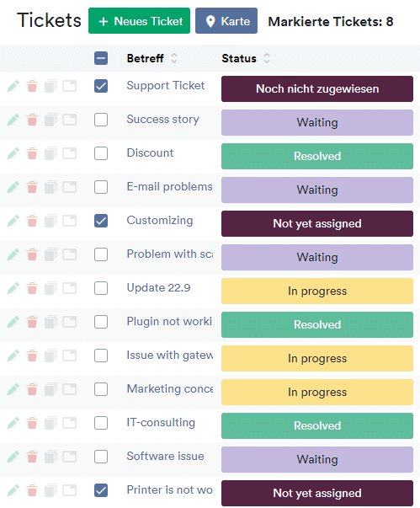Screen dimensions: 420x508
Task: Open the Karte map view button
Action: (226, 21)
